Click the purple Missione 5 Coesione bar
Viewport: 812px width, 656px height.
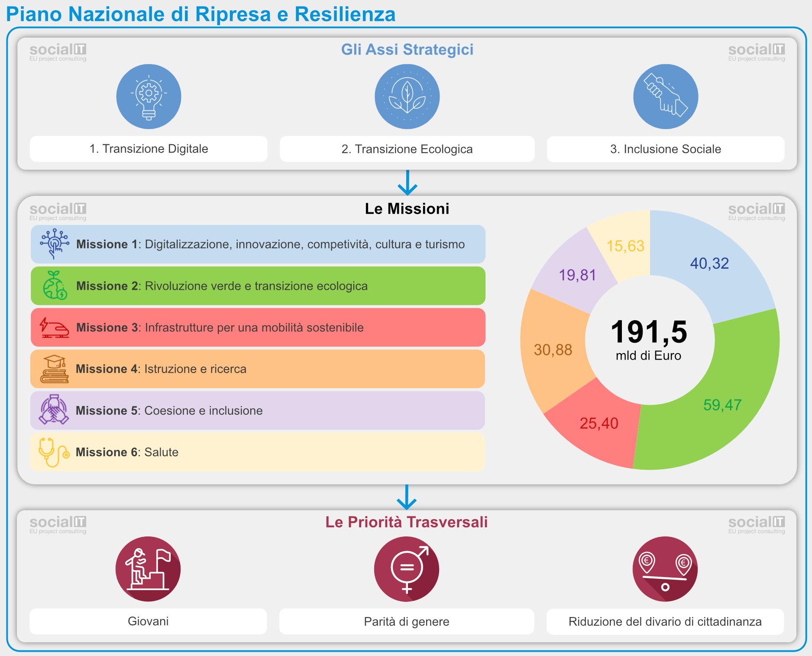pyautogui.click(x=258, y=410)
